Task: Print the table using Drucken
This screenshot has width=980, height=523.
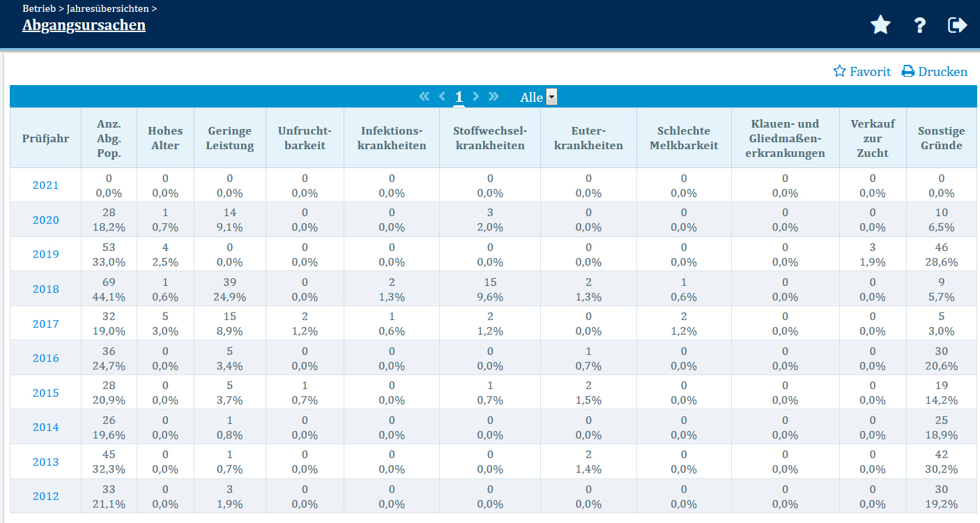Action: coord(935,72)
